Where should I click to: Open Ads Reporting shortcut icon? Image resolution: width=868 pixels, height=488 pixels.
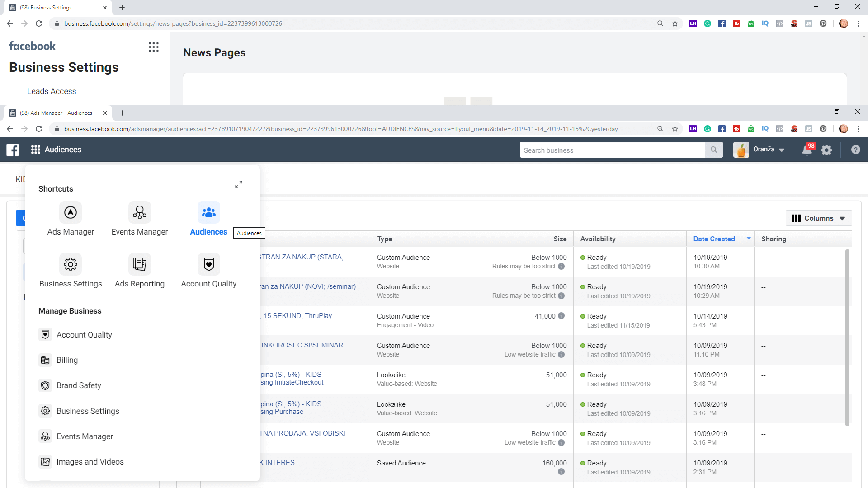coord(139,264)
